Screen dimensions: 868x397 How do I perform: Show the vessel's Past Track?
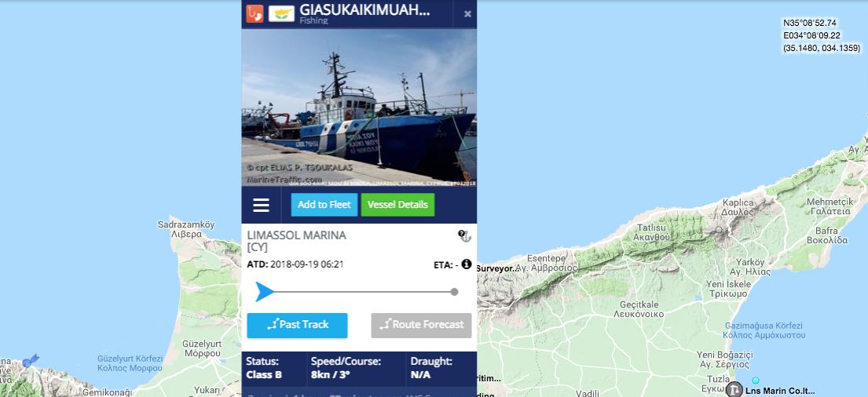(x=297, y=325)
